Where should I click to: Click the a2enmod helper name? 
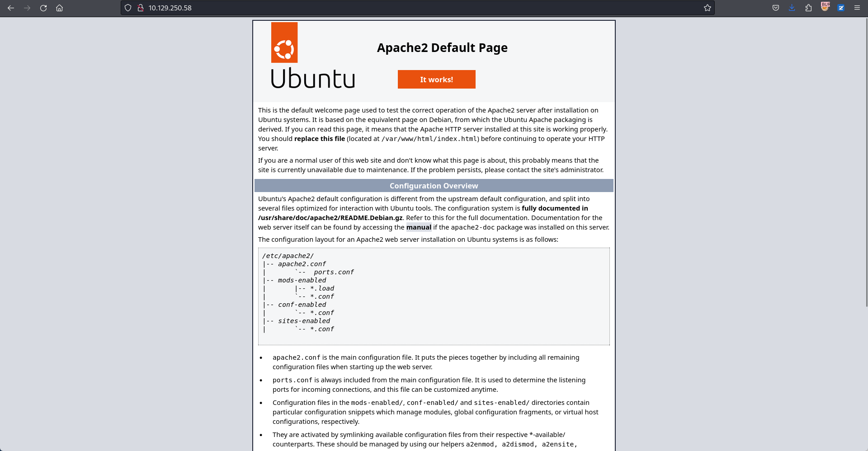tap(480, 444)
